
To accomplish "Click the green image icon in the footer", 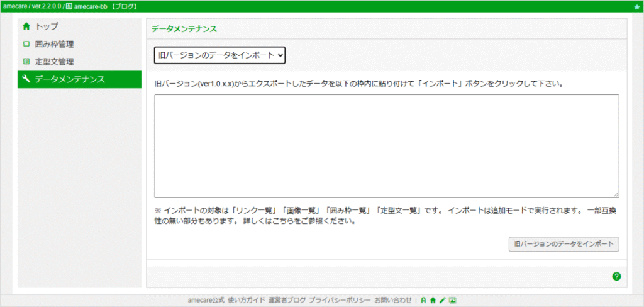I will click(x=453, y=301).
